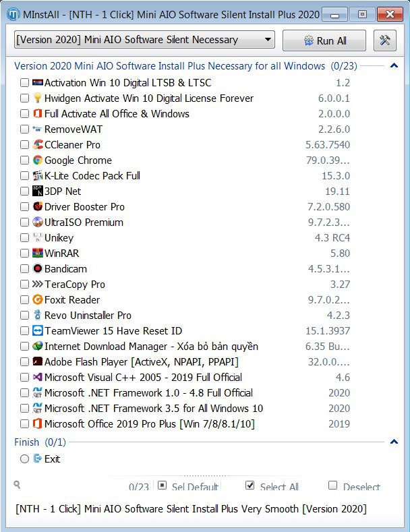
Task: Click the RemoveWAT icon
Action: [37, 129]
